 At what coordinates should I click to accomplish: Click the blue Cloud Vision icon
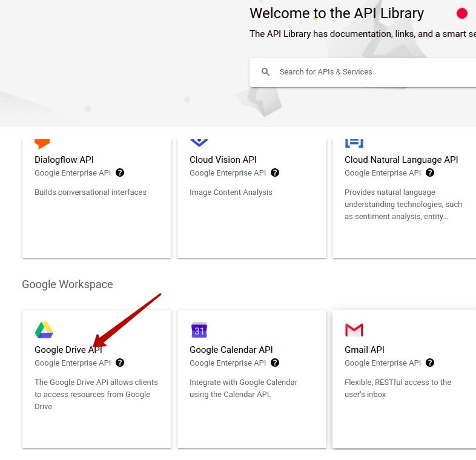(199, 143)
